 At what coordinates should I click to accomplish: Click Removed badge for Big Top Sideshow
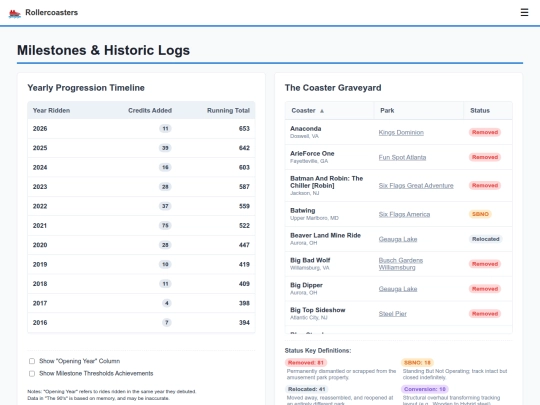click(485, 313)
